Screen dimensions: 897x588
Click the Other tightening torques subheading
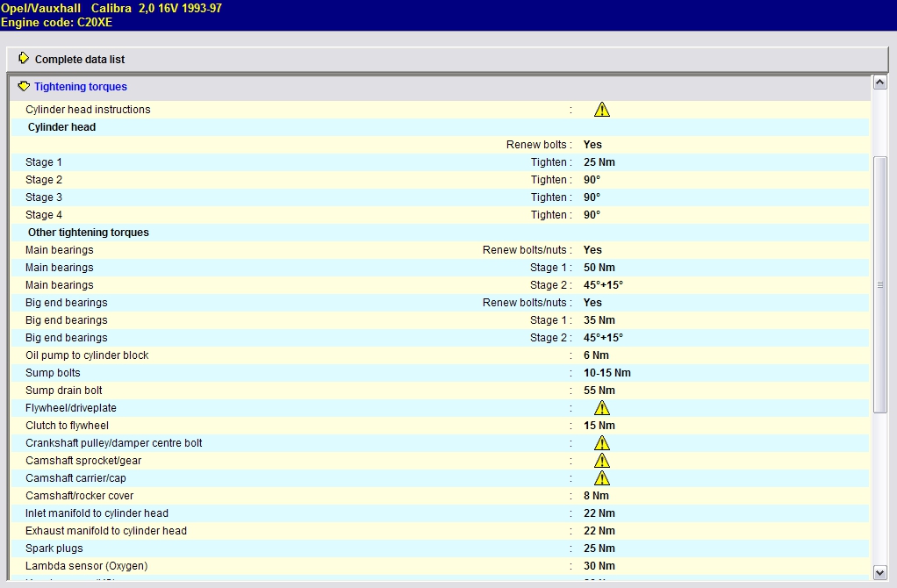(x=88, y=233)
